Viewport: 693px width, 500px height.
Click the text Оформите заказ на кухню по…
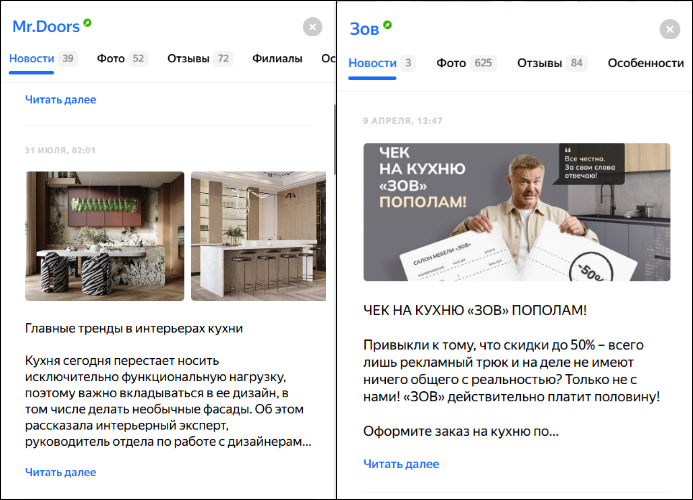(x=461, y=431)
